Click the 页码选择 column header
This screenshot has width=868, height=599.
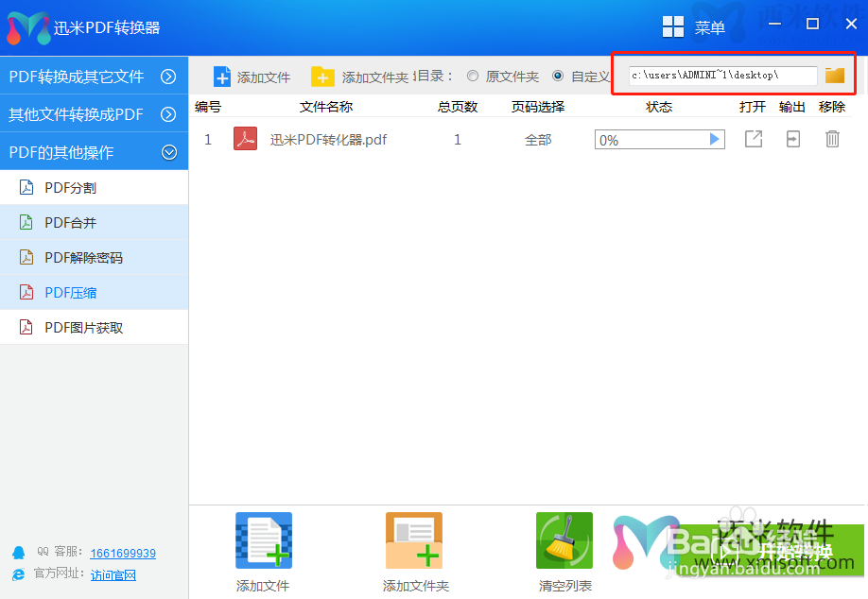pos(537,107)
